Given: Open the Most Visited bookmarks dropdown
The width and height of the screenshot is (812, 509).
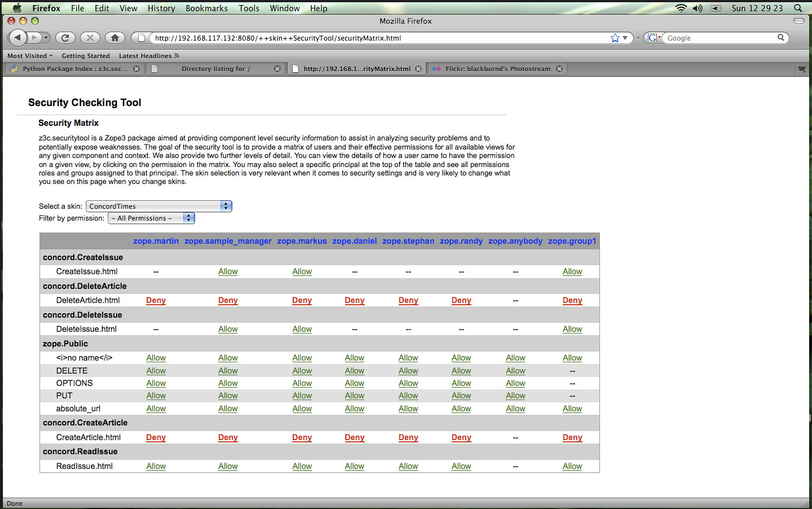Looking at the screenshot, I should 30,56.
